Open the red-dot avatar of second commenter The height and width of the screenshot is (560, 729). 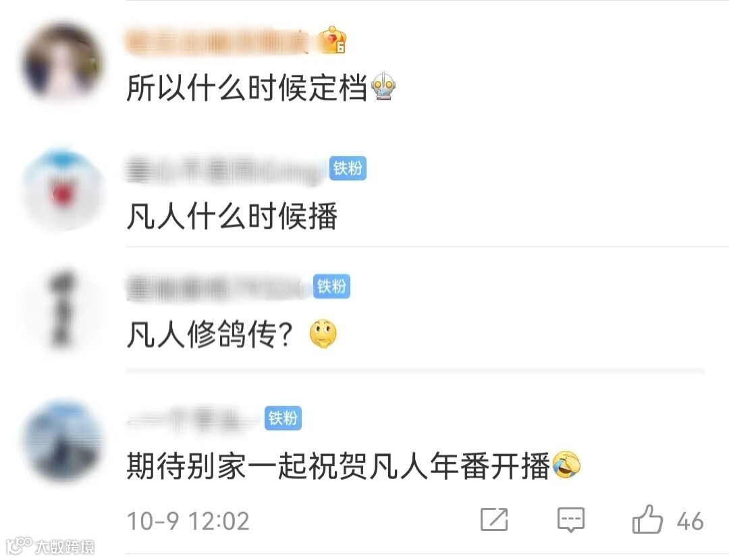coord(62,190)
